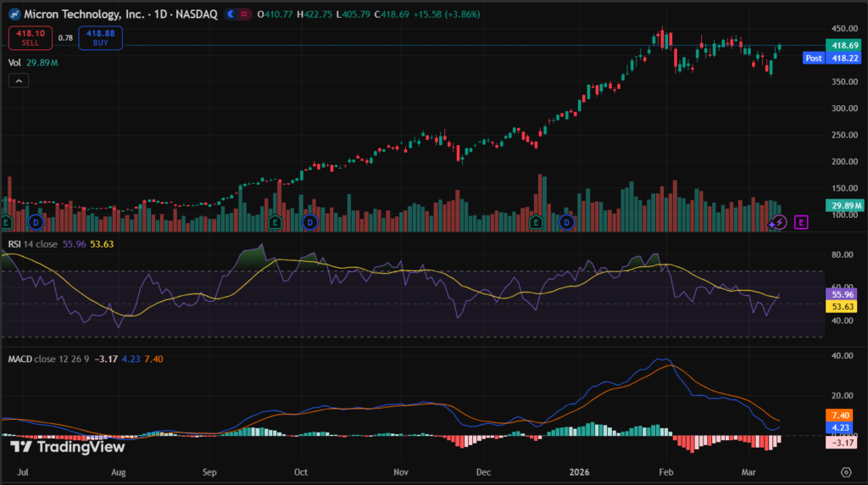The image size is (868, 485).
Task: Click the purple lightning bolt marker
Action: 778,222
